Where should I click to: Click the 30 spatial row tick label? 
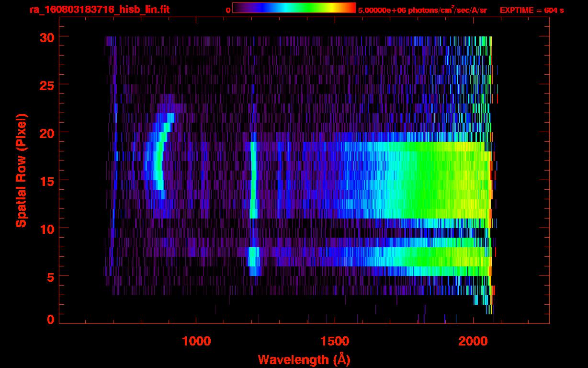click(47, 37)
